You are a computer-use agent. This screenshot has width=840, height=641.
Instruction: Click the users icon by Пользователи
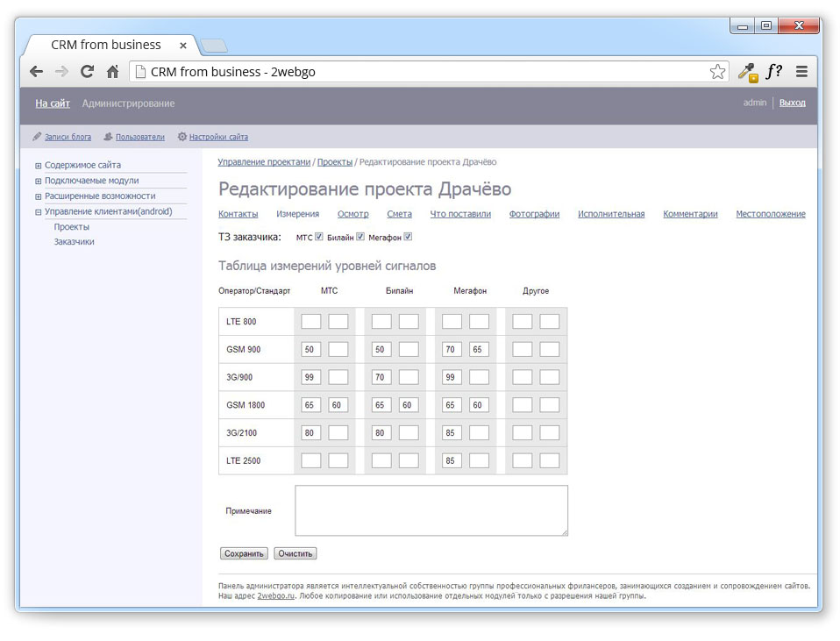pos(108,137)
